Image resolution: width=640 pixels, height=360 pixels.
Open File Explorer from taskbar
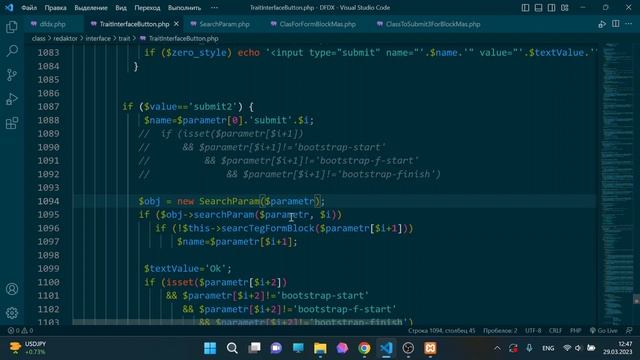[x=320, y=348]
